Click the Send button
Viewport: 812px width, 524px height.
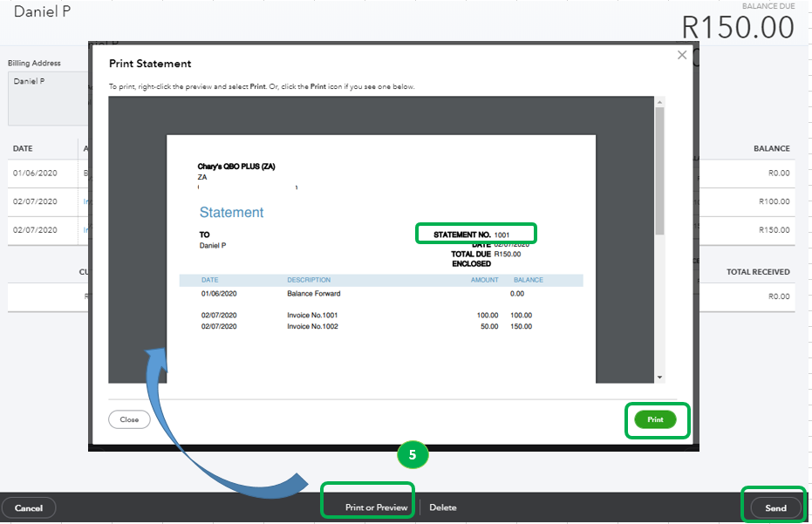(775, 508)
